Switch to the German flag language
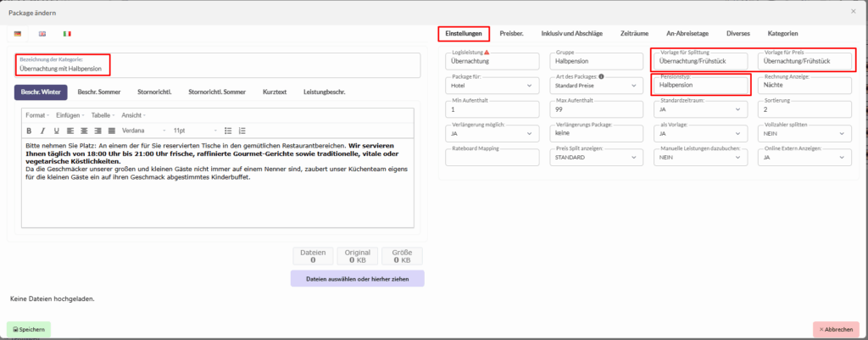The height and width of the screenshot is (340, 868). click(x=18, y=34)
